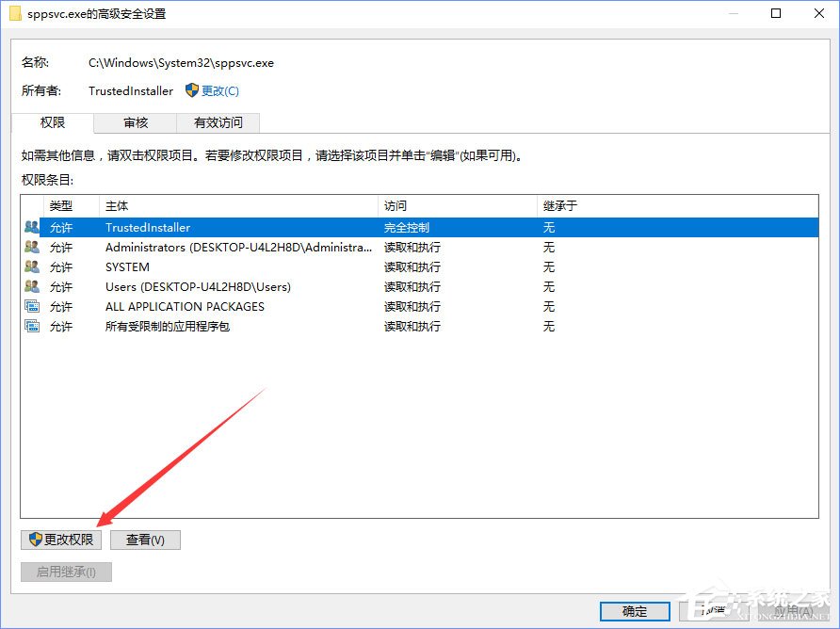Select the 权限 tab
Image resolution: width=840 pixels, height=629 pixels.
(54, 122)
